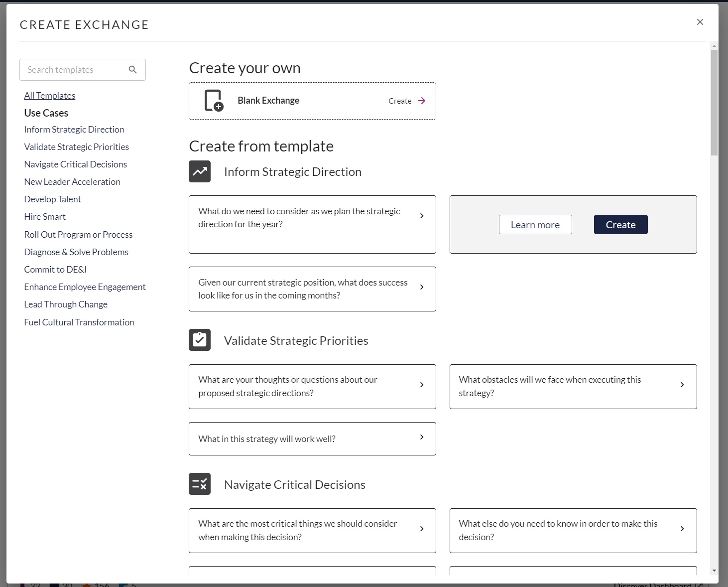Select New Leader Acceleration use case
Screen dimensions: 728x587
click(x=72, y=182)
